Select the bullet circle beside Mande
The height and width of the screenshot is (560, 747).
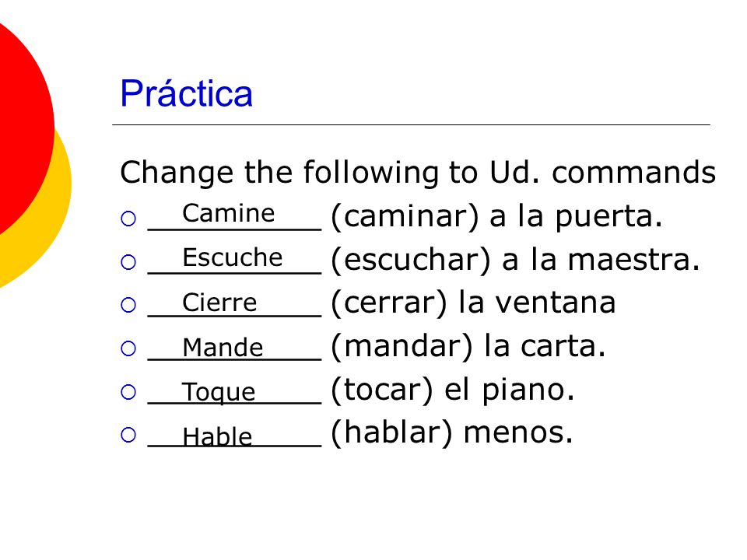pos(128,348)
